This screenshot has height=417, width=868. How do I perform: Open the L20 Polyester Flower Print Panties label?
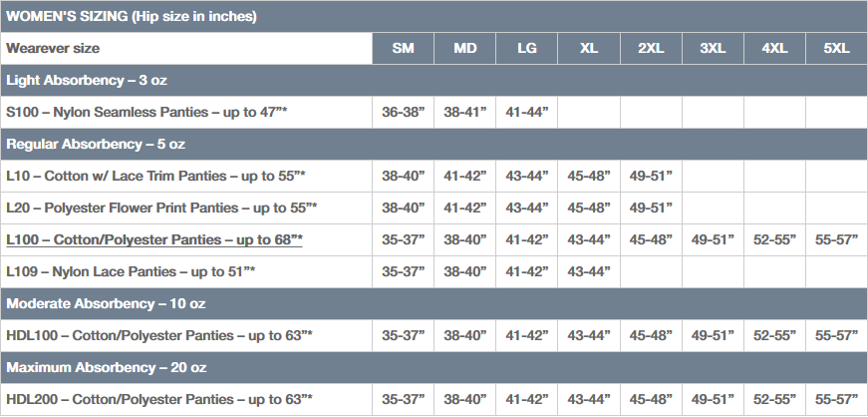(x=161, y=208)
